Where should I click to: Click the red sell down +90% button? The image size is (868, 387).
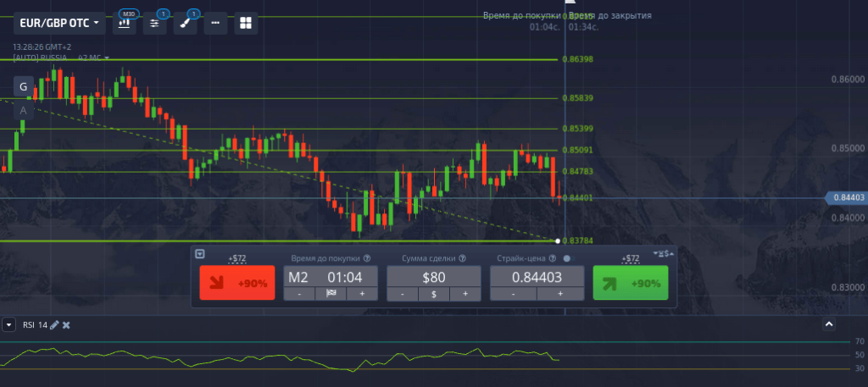(x=238, y=283)
